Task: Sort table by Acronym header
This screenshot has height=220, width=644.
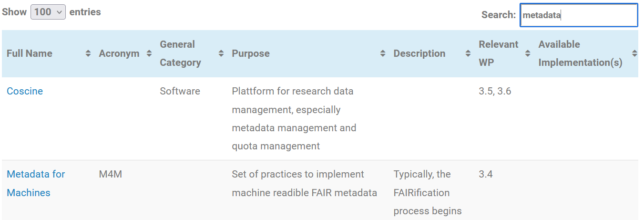Action: click(119, 53)
